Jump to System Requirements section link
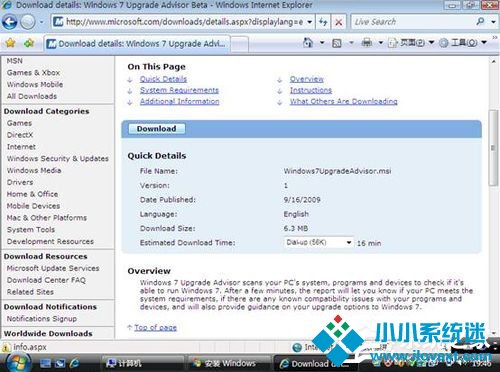The image size is (500, 372). click(179, 90)
